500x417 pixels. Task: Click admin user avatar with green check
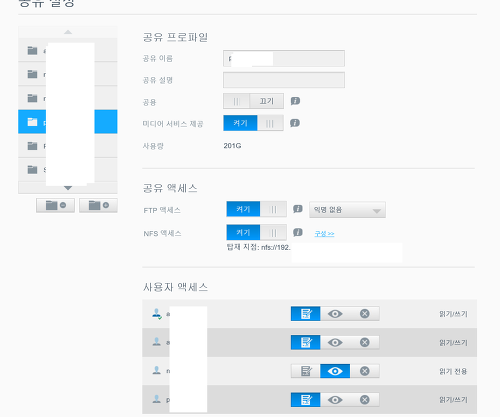coord(157,314)
